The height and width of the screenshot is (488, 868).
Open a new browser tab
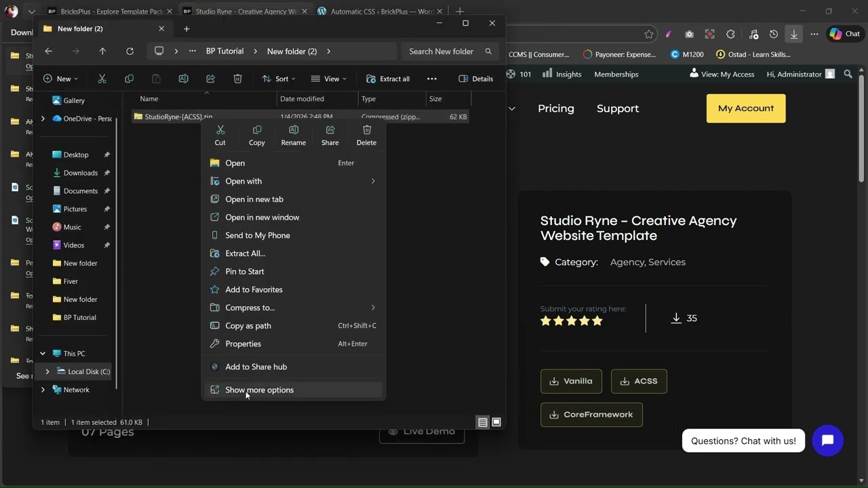pyautogui.click(x=460, y=12)
